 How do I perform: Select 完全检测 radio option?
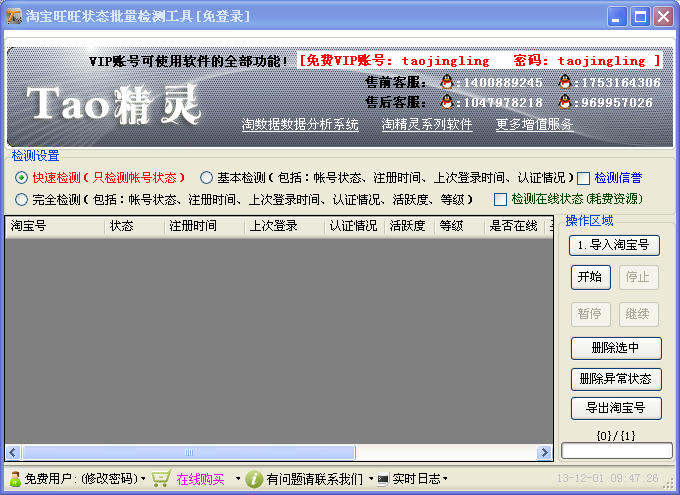click(x=21, y=200)
